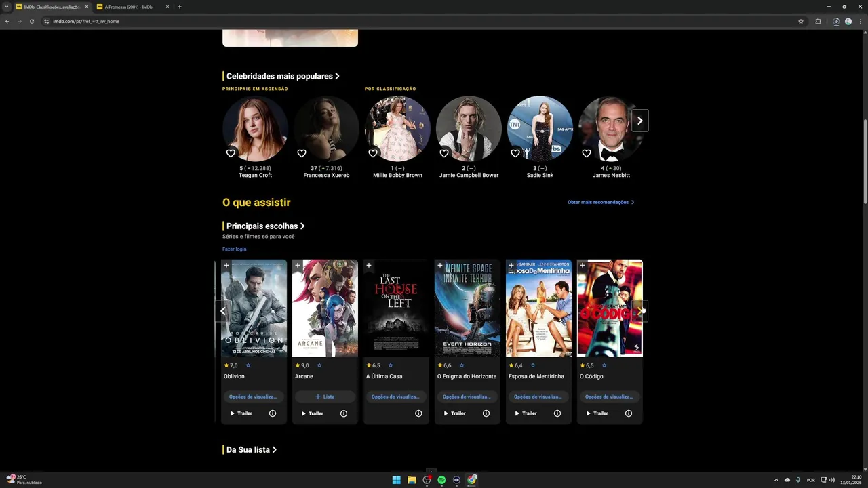Play the Esposa de Mentirinha trailer
The image size is (868, 488).
click(x=526, y=413)
